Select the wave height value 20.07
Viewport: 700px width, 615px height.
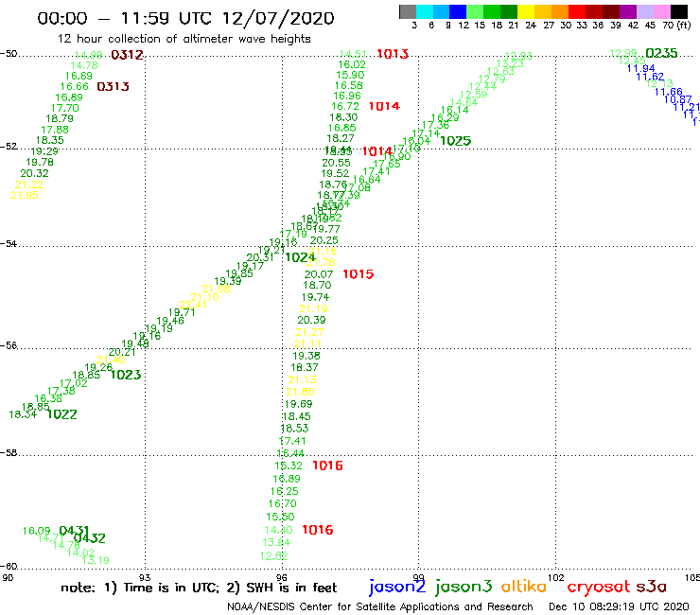pyautogui.click(x=319, y=274)
